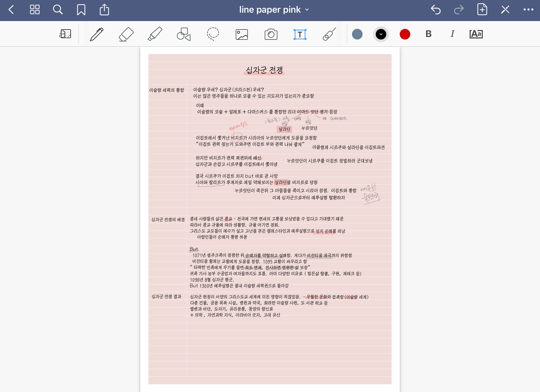Toggle italic text formatting

point(452,34)
